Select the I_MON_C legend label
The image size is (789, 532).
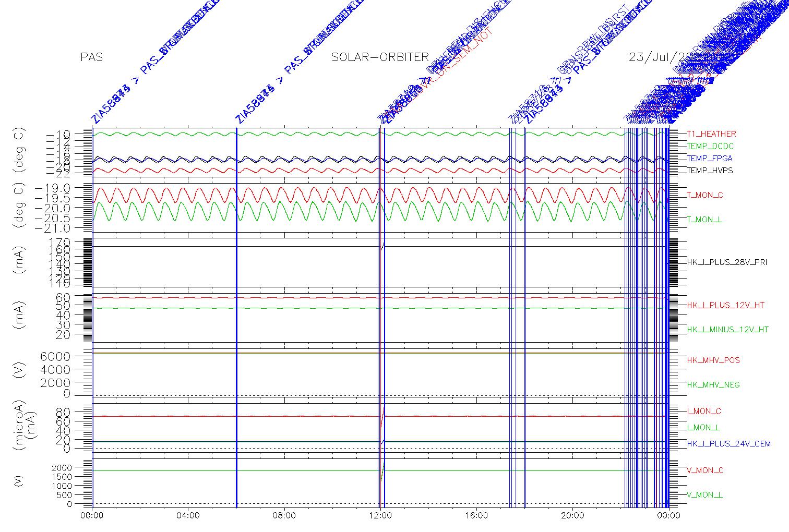pos(704,412)
